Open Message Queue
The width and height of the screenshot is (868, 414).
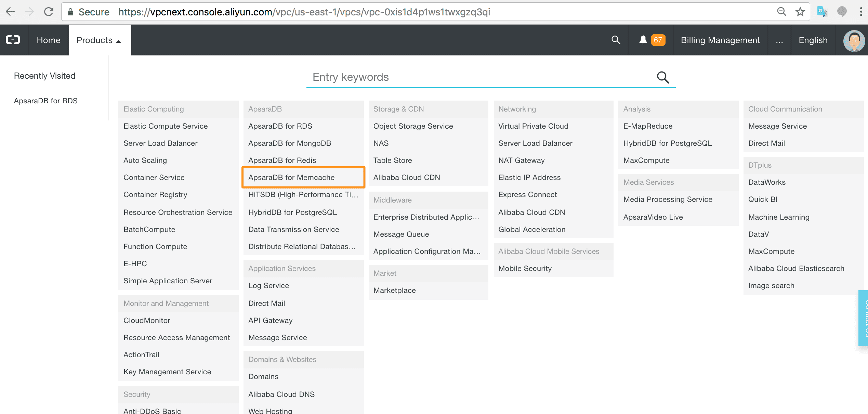tap(401, 234)
